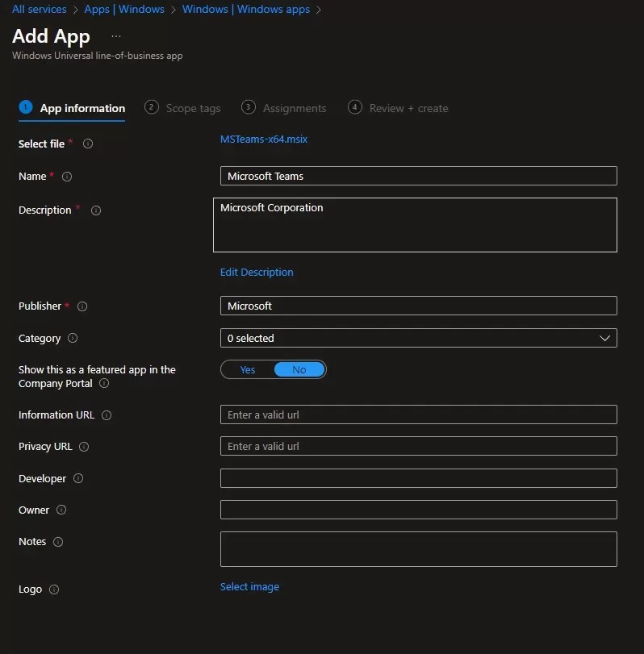Image resolution: width=644 pixels, height=654 pixels.
Task: Set featured app toggle to No
Action: point(299,369)
